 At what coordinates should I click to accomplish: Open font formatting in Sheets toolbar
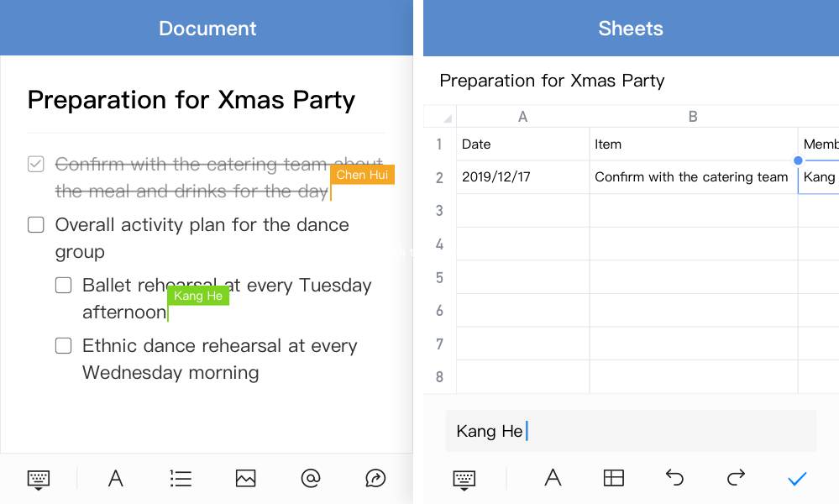[553, 479]
